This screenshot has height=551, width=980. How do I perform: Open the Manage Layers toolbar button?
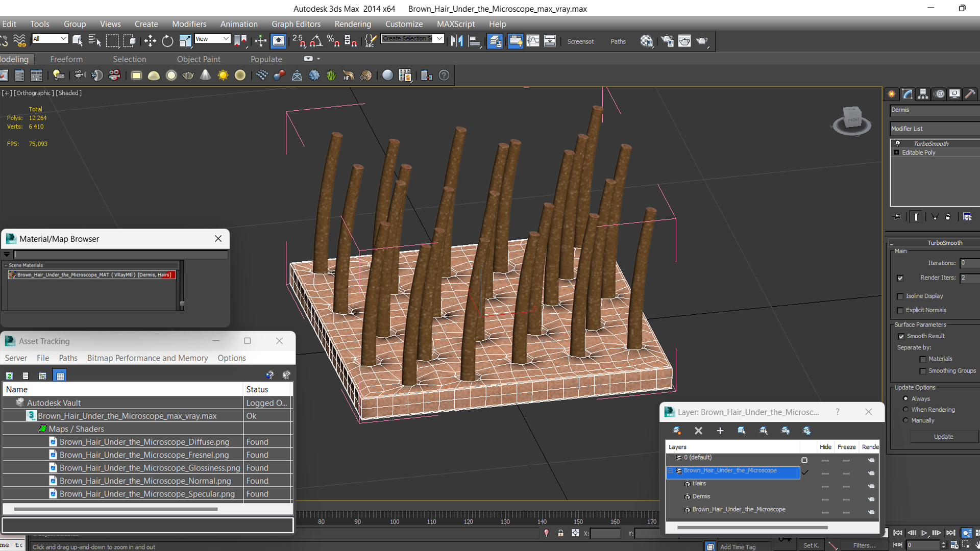(x=495, y=41)
